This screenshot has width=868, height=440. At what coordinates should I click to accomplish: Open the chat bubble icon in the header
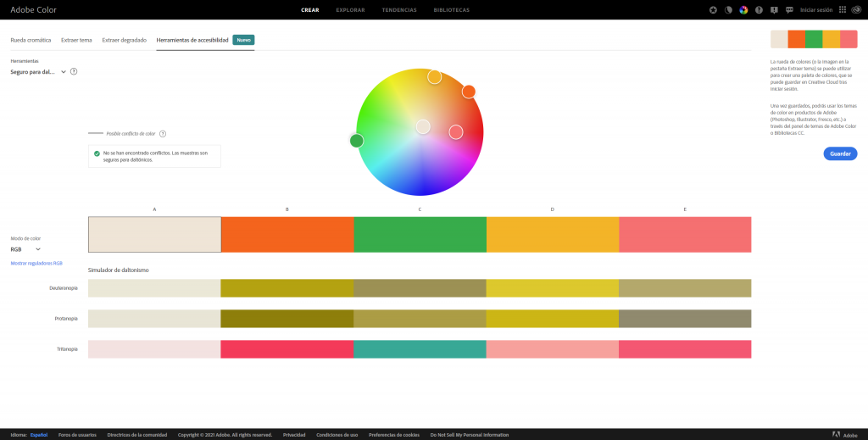tap(789, 10)
